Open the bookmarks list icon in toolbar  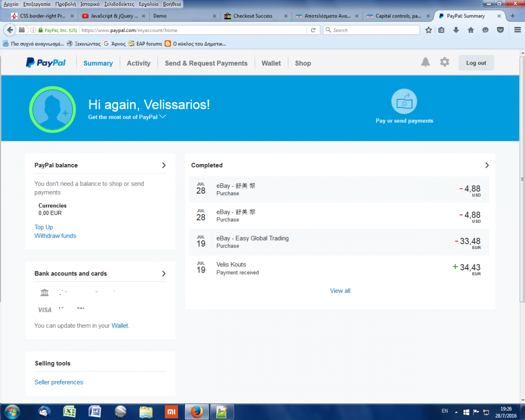[441, 30]
